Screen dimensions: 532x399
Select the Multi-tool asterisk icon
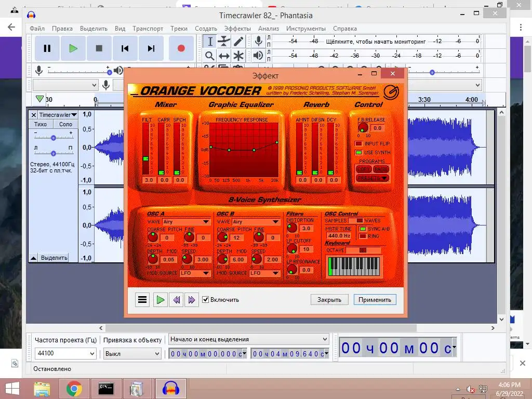[x=238, y=56]
